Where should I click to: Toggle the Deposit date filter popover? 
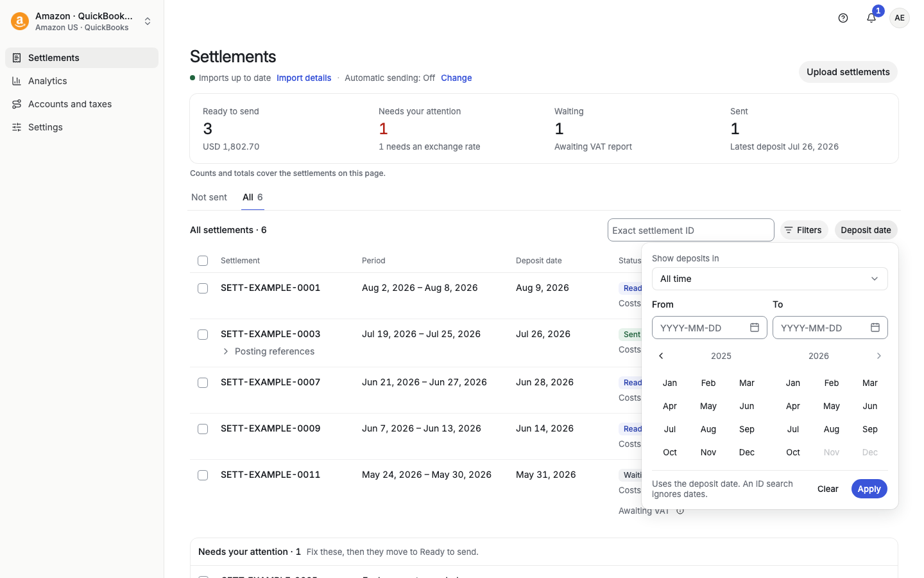[866, 230]
